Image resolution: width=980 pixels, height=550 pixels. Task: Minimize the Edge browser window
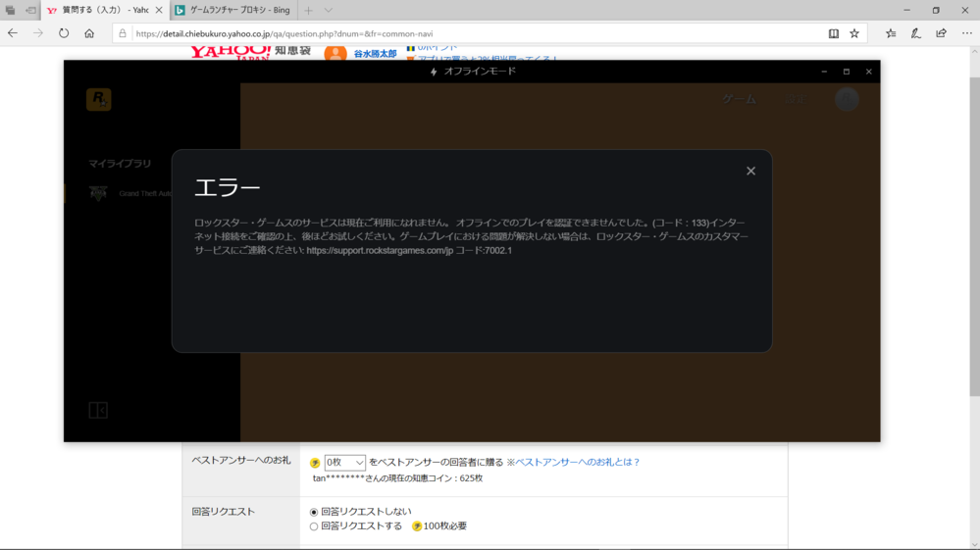906,11
